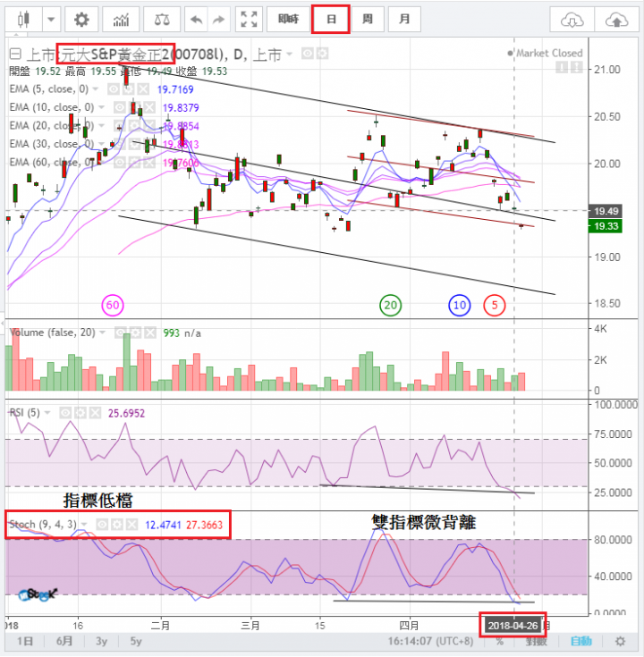Viewport: 644px width, 657px height.
Task: Toggle main symbol visibility eye icon
Action: coord(308,54)
